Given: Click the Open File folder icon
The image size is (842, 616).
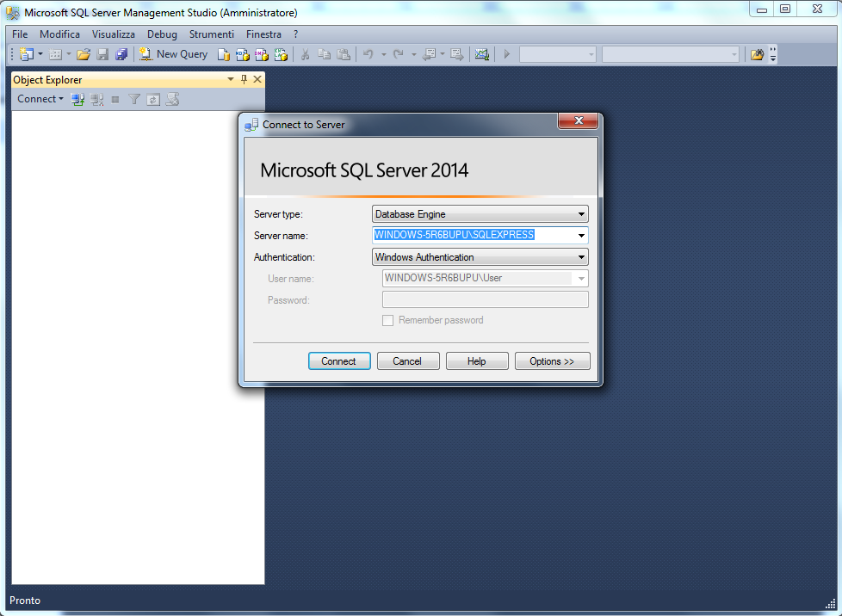Looking at the screenshot, I should [84, 54].
